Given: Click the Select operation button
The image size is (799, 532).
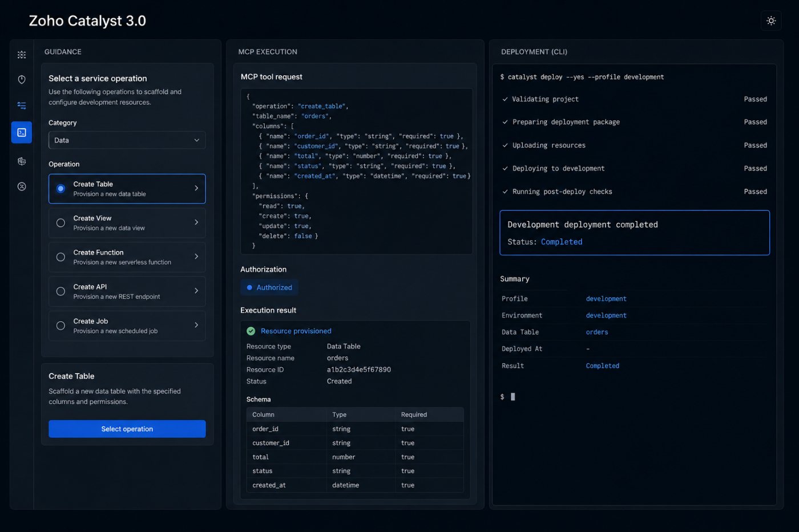Looking at the screenshot, I should 127,429.
